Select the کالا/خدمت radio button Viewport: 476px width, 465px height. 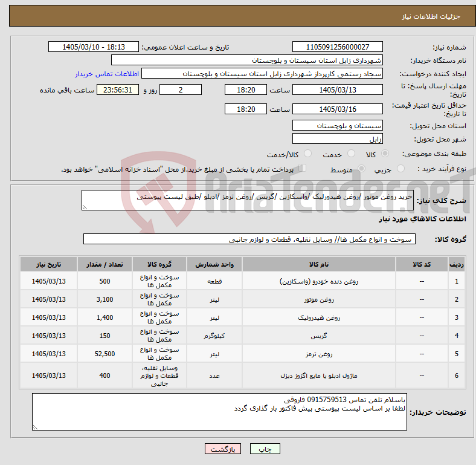(x=308, y=154)
